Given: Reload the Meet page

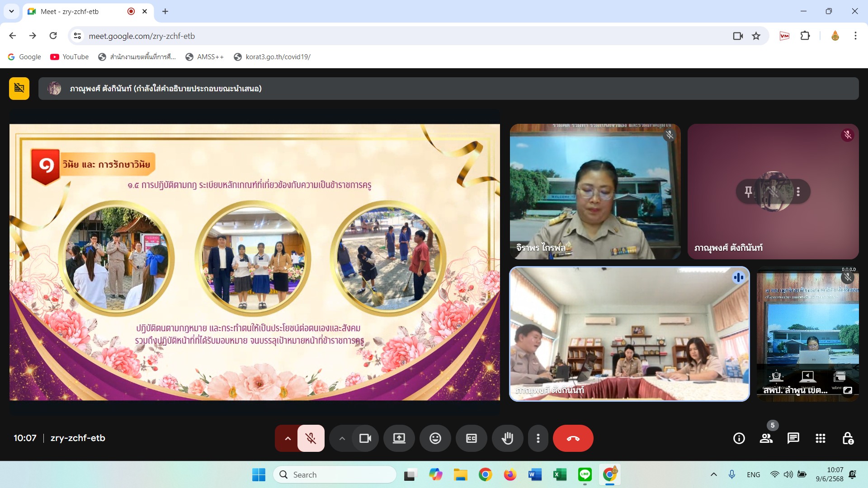Looking at the screenshot, I should pyautogui.click(x=53, y=36).
